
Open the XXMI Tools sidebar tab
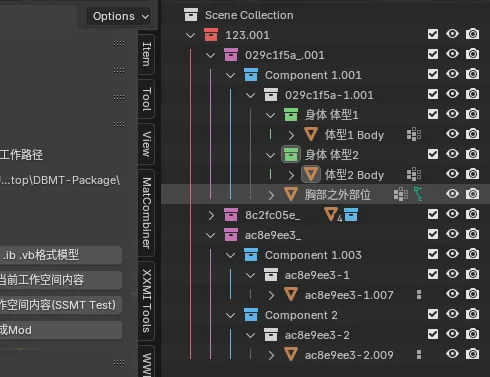tap(147, 301)
